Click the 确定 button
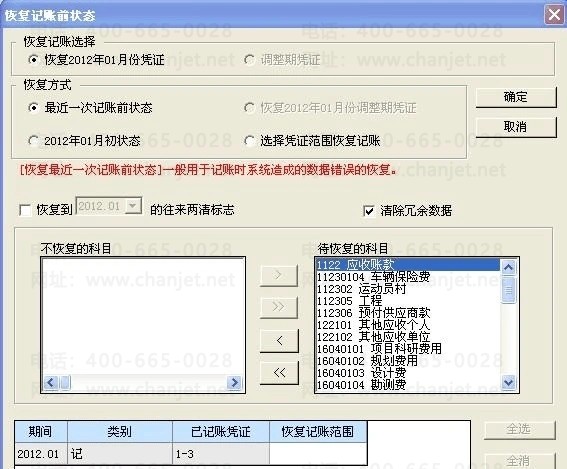Screen dimensions: 567x469 (516, 97)
